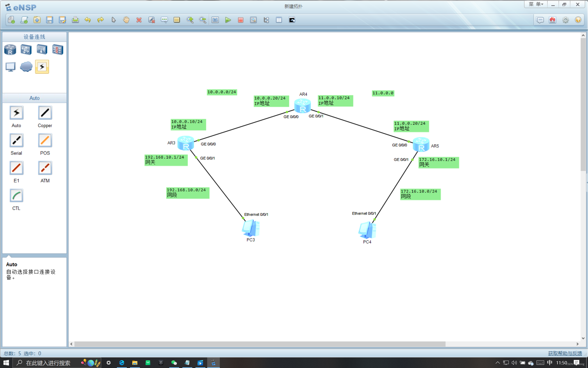This screenshot has width=588, height=368.
Task: Open the Windows Start menu
Action: click(6, 363)
